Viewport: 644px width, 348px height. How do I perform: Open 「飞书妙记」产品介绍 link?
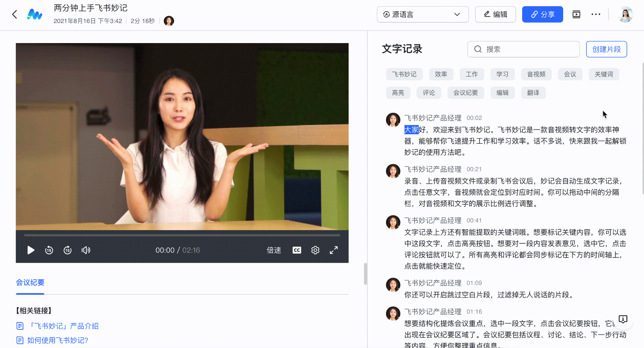pyautogui.click(x=63, y=326)
